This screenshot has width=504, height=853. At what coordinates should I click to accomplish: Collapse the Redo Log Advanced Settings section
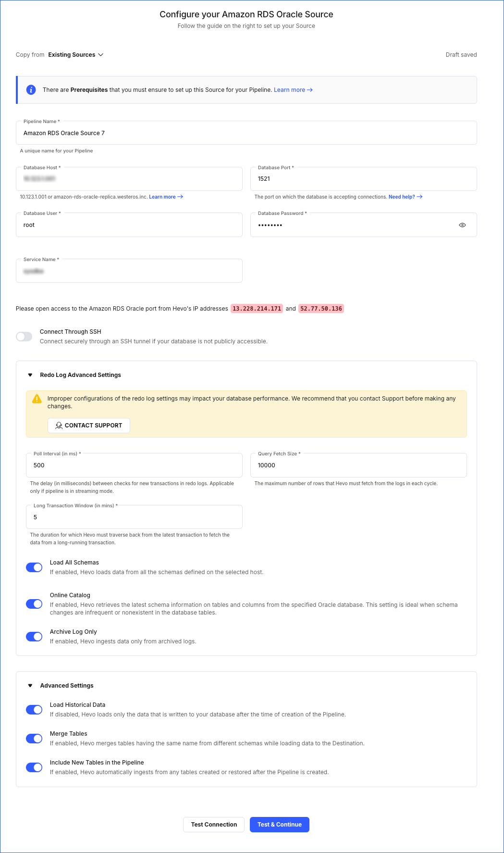click(x=30, y=375)
